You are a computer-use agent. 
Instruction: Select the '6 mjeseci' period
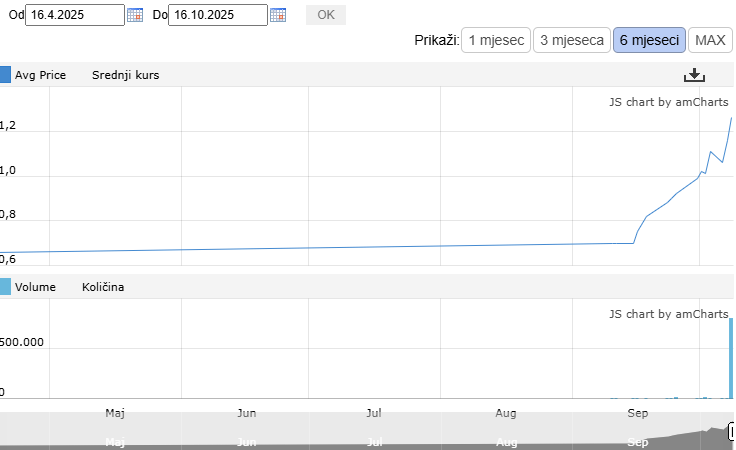point(649,40)
